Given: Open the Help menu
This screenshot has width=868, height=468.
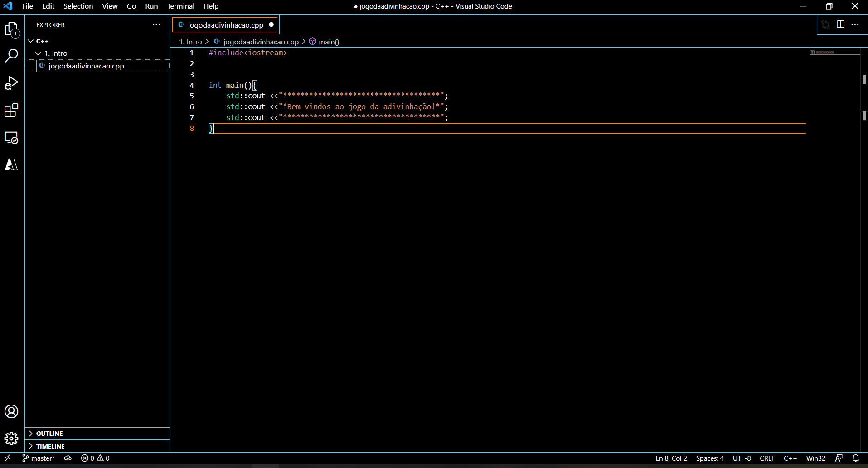Looking at the screenshot, I should tap(211, 6).
